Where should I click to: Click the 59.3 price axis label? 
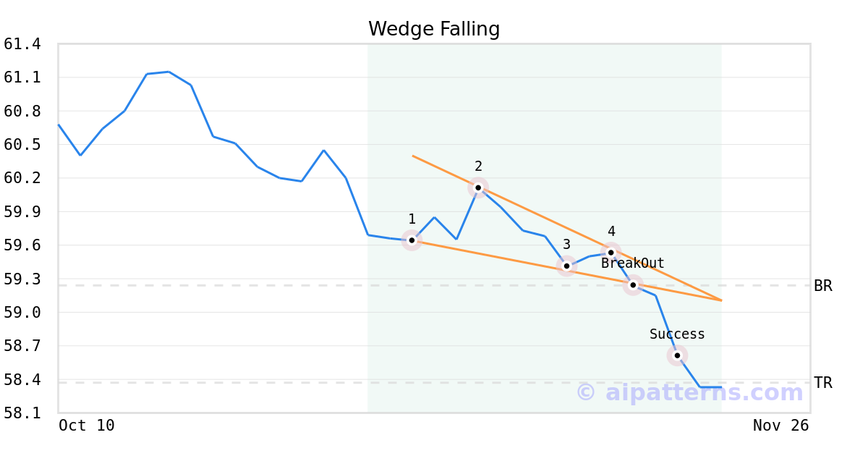click(22, 279)
